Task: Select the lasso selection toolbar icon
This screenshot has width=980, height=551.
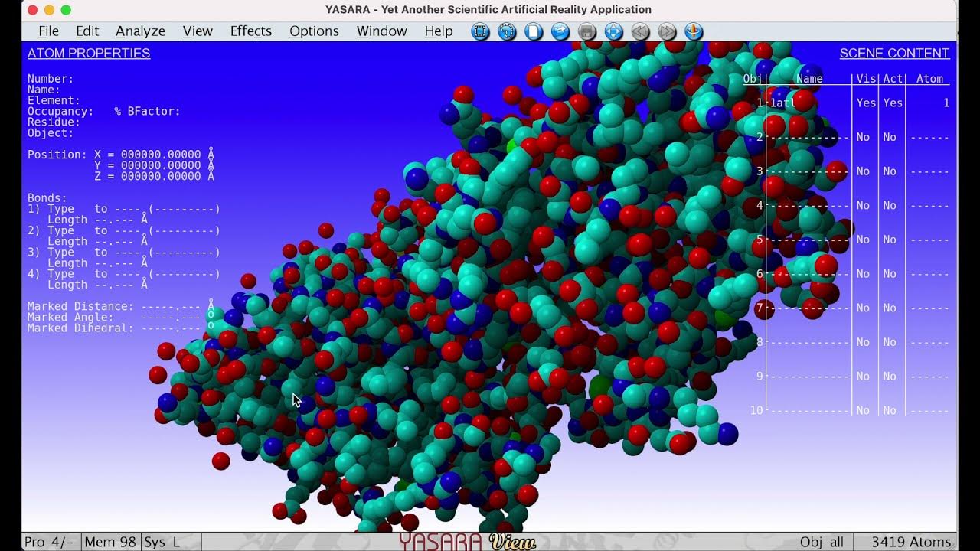Action: coord(508,31)
